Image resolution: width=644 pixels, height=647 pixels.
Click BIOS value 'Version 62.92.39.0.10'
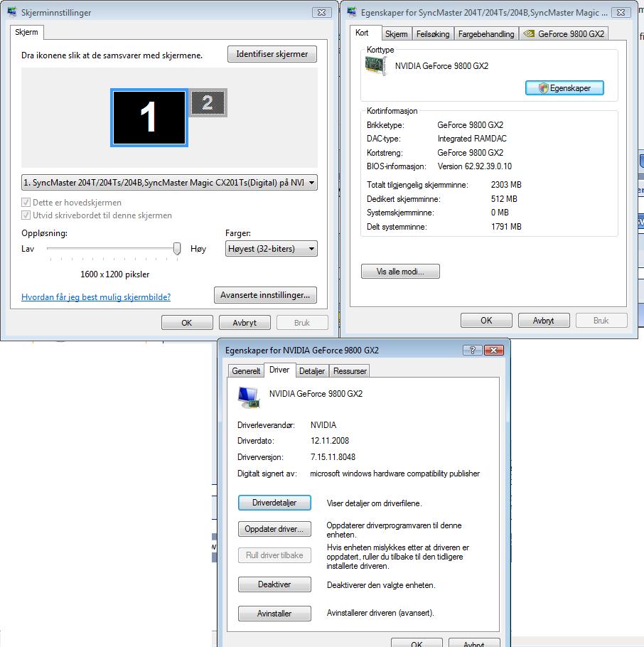[474, 166]
